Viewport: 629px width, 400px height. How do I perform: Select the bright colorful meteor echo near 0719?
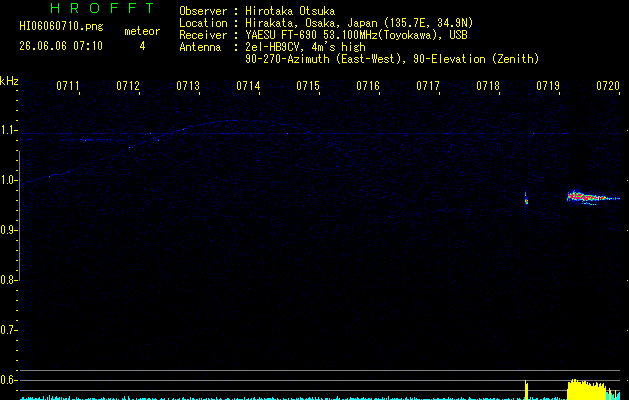point(593,197)
